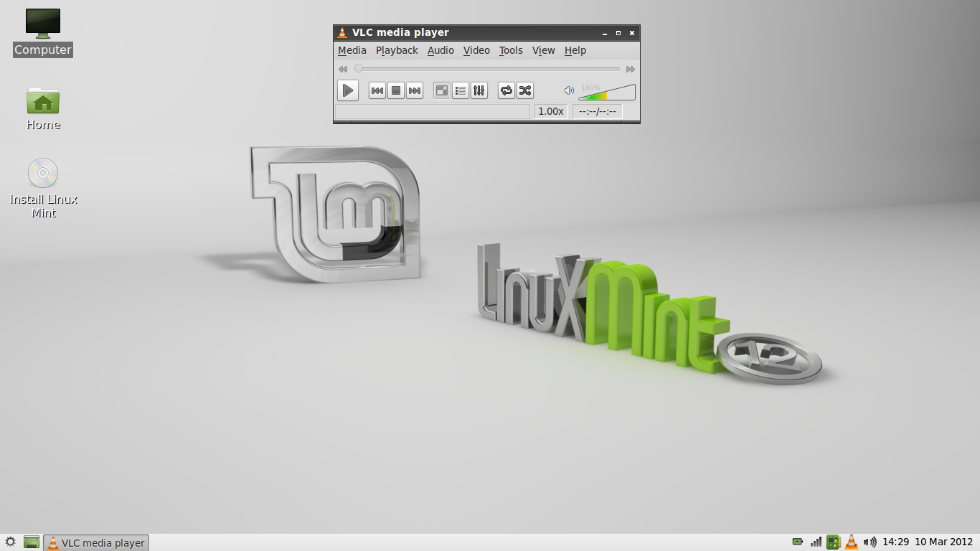The height and width of the screenshot is (551, 980).
Task: Open the network signal indicator in tray
Action: (816, 542)
